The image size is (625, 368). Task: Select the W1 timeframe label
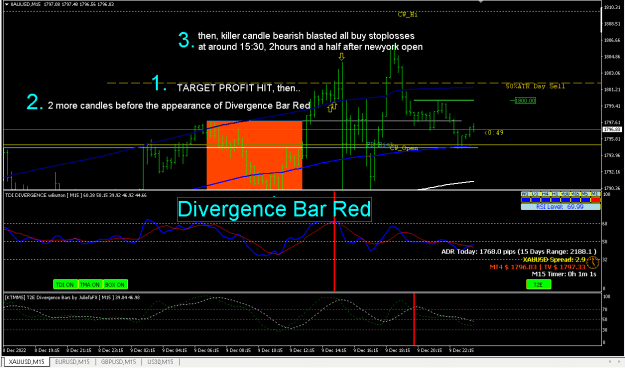[526, 194]
